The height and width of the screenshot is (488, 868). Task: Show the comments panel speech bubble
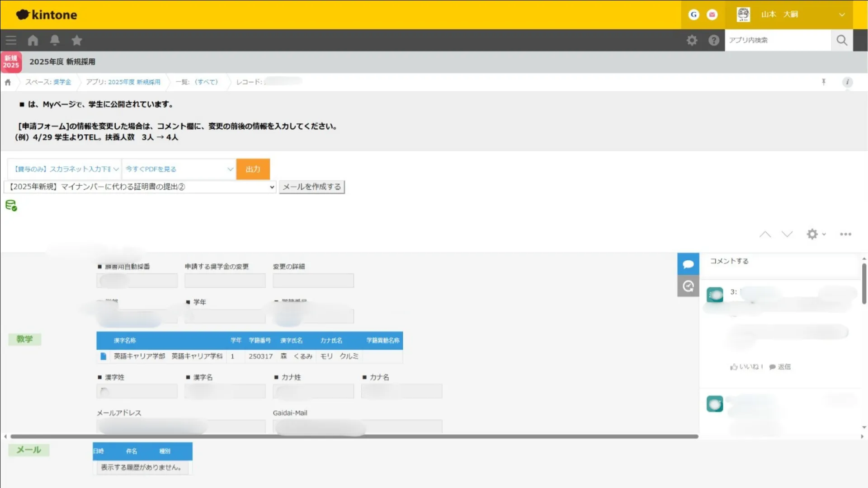tap(688, 264)
